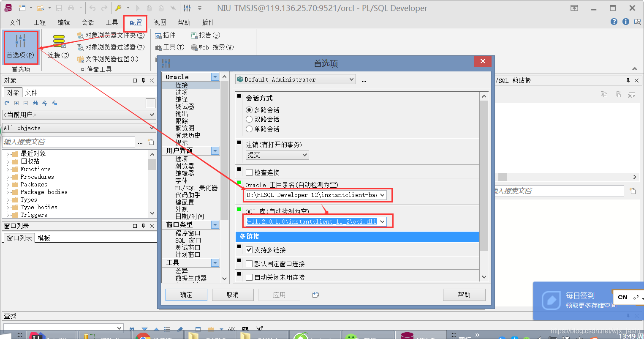Select Single session (单路会话) radio button
The height and width of the screenshot is (339, 644).
(249, 129)
